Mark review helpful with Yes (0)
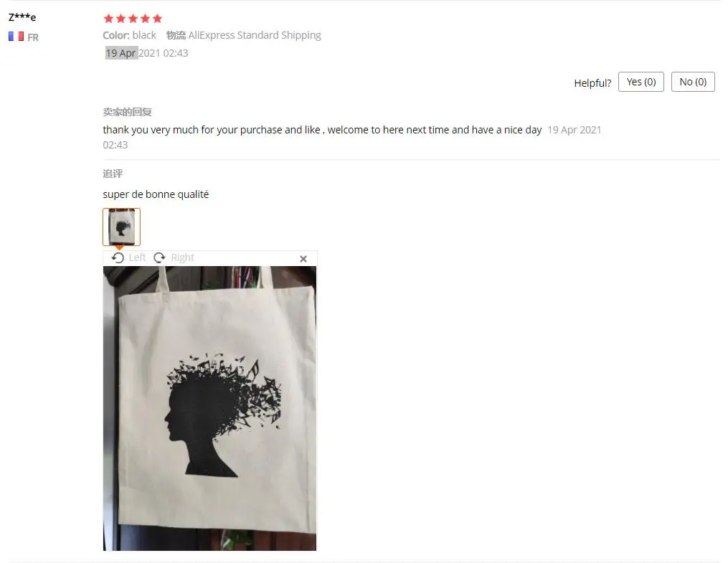 point(640,82)
